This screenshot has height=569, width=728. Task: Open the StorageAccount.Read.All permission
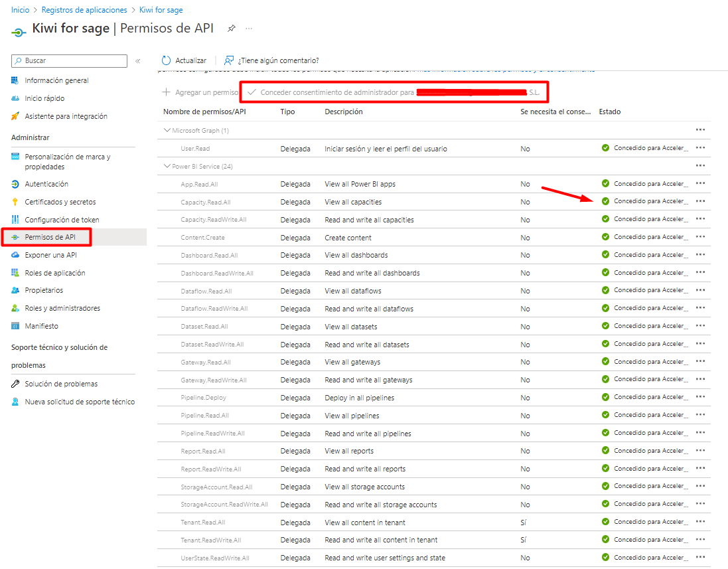[x=216, y=487]
